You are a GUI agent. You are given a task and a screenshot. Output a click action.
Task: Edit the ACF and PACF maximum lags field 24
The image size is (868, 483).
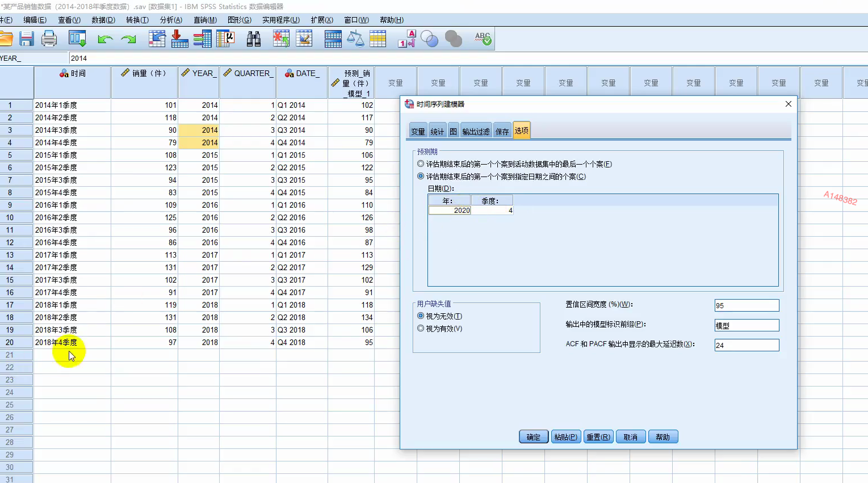747,345
